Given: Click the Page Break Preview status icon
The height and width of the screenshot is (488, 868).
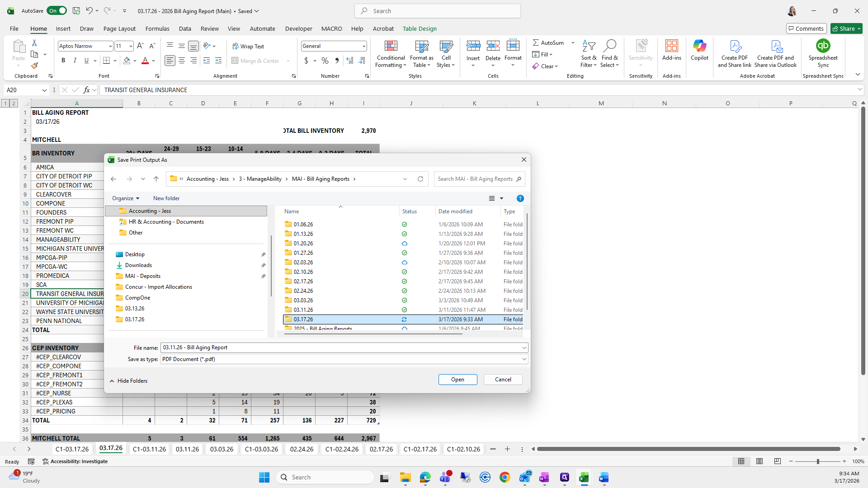Looking at the screenshot, I should 777,461.
